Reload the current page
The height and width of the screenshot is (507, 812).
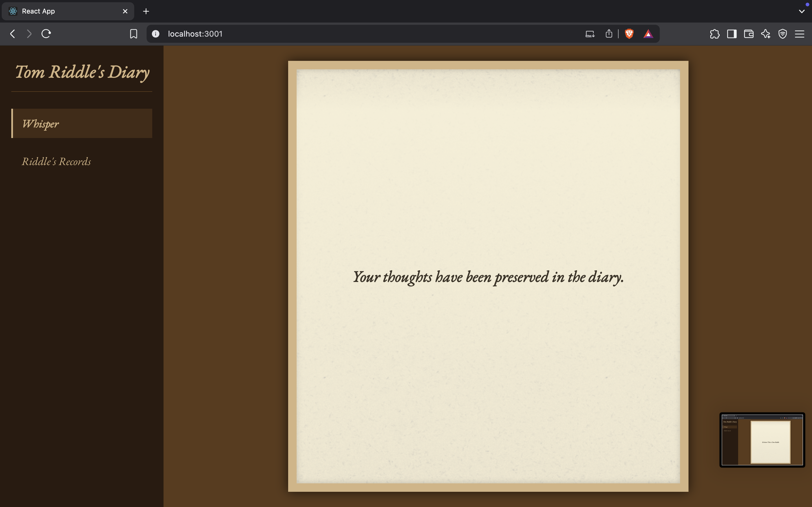point(46,34)
